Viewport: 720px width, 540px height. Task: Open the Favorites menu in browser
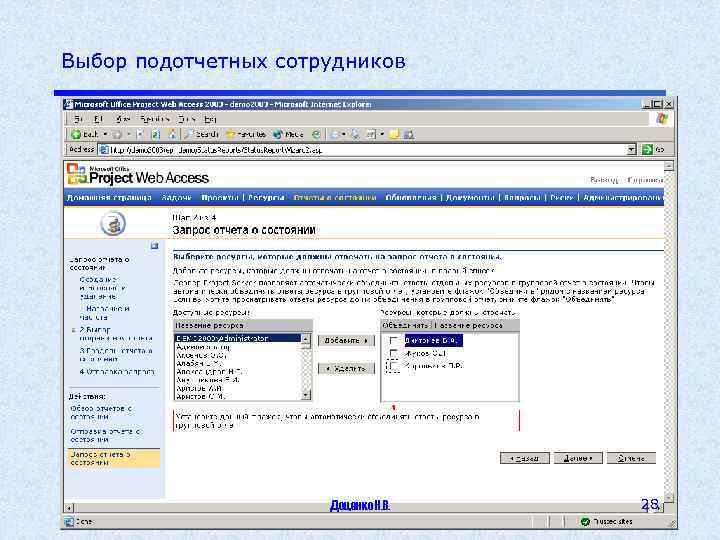point(155,119)
